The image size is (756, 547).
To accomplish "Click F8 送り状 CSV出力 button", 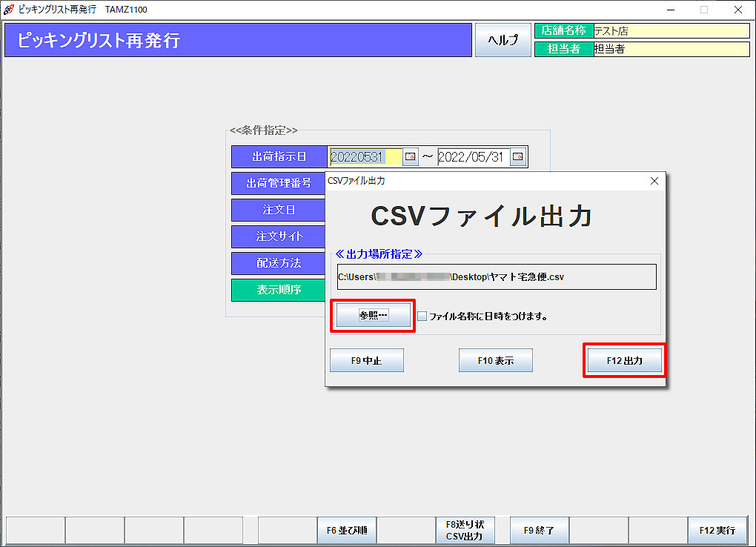I will pyautogui.click(x=465, y=531).
